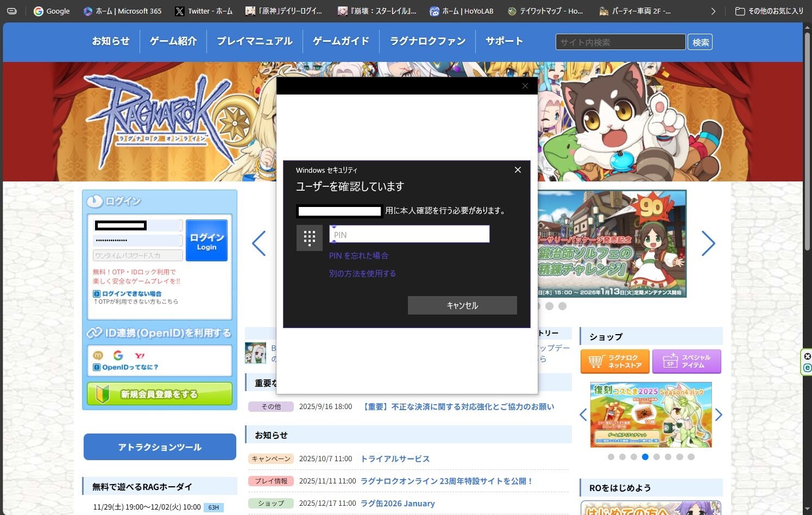Viewport: 812px width, 515px height.
Task: Open the Twitter home bookmark
Action: click(x=204, y=11)
